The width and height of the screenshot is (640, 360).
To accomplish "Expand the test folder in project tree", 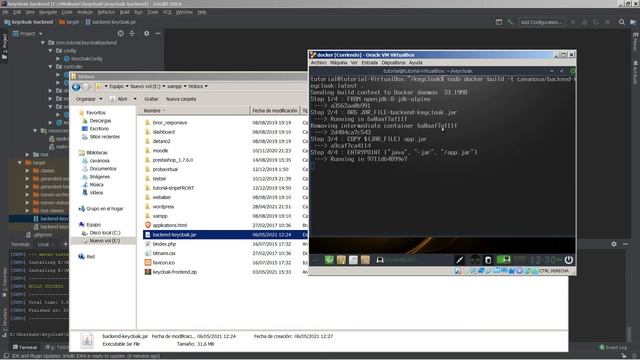I will coord(27,155).
